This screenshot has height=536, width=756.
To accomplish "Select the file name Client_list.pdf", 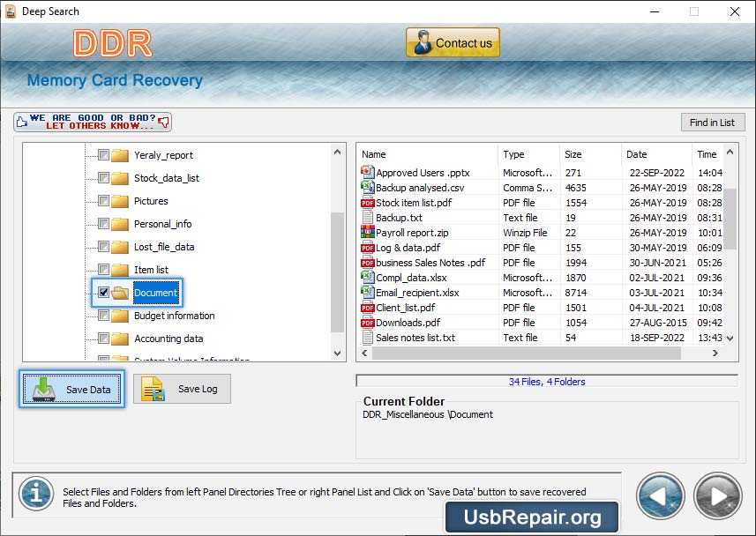I will click(406, 308).
